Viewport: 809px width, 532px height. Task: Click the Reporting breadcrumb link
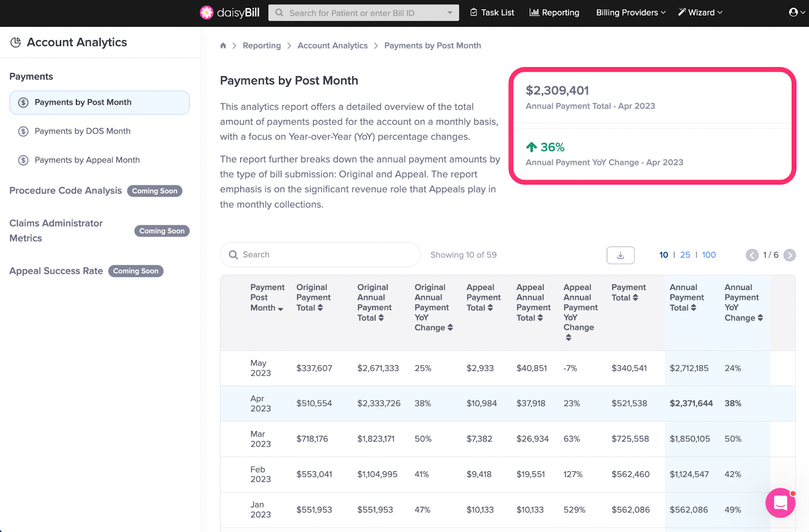click(x=261, y=45)
